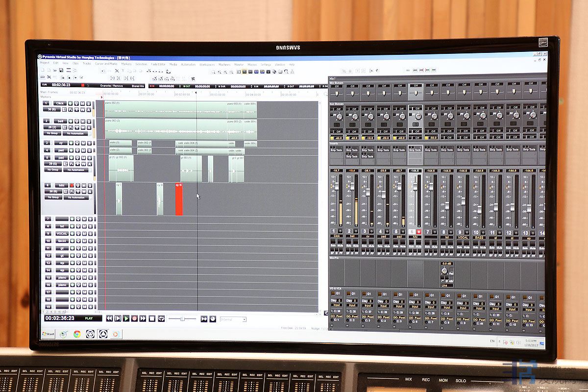This screenshot has height=392, width=588.
Task: Click the Rewind transport button
Action: [109, 318]
